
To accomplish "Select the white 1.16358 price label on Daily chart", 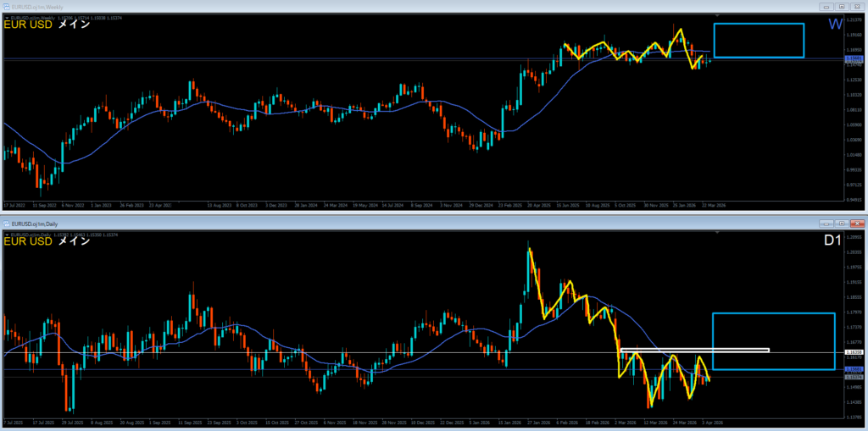I will click(x=853, y=352).
